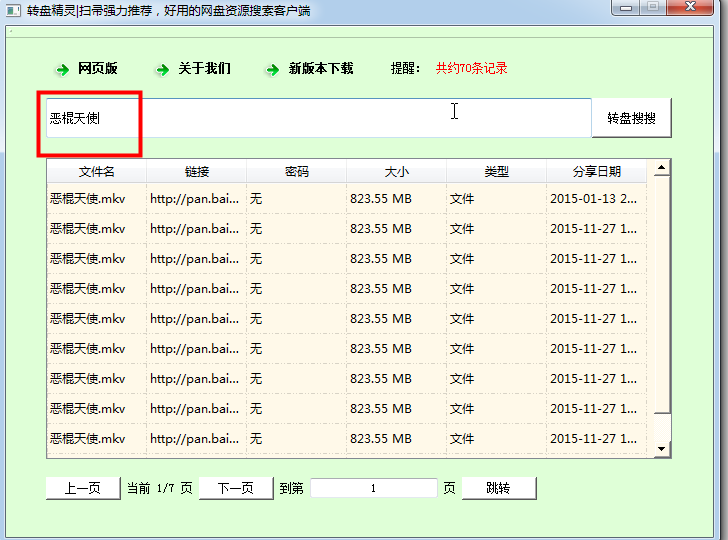Sort by the 大小 column header
The width and height of the screenshot is (728, 540).
(396, 171)
